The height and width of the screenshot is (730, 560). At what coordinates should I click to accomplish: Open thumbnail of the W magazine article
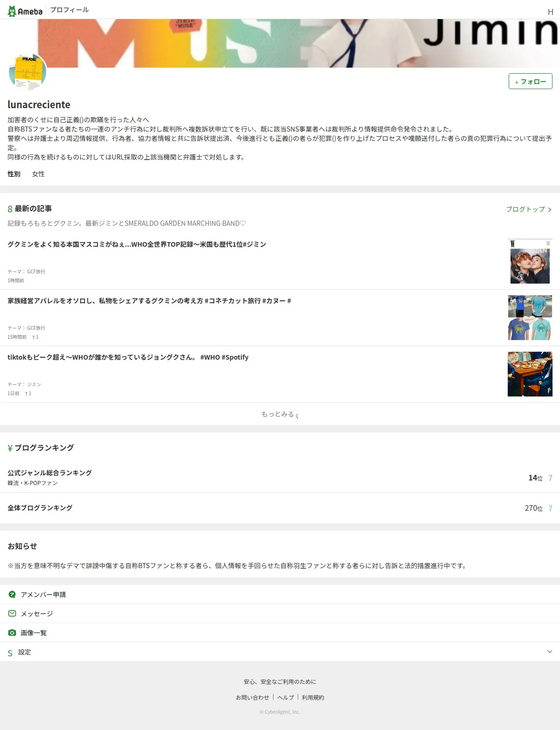tap(530, 261)
